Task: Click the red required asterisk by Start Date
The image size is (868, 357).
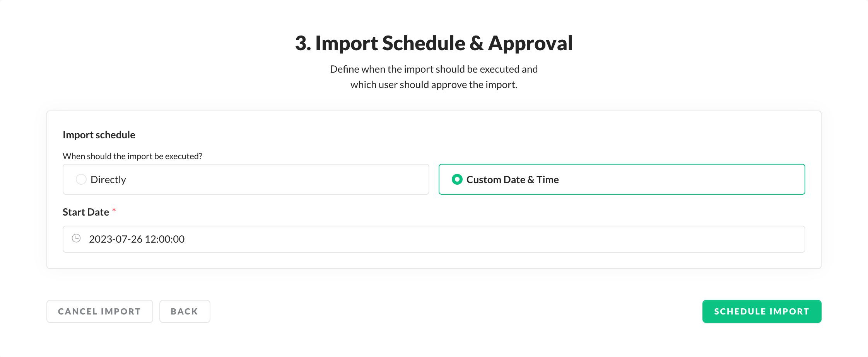Action: click(114, 211)
